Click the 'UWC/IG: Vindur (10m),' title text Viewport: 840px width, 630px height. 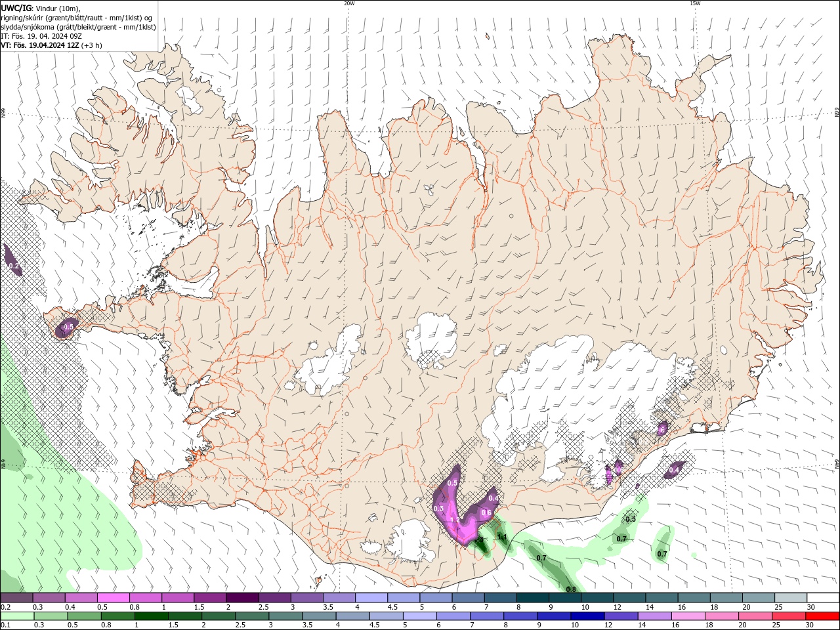(41, 8)
